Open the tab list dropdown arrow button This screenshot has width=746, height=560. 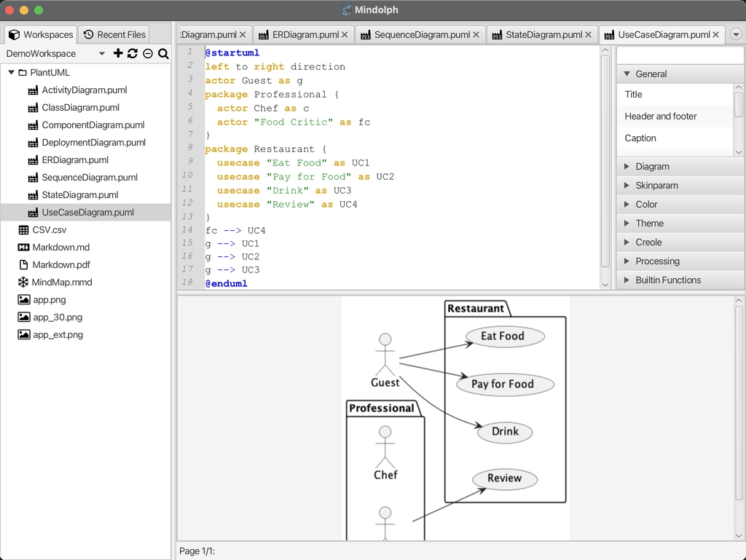tap(736, 35)
